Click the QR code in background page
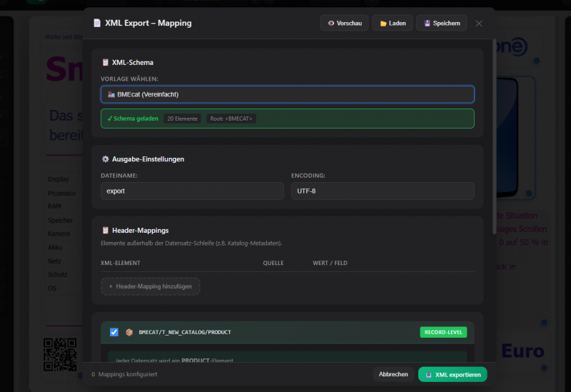 pos(60,354)
